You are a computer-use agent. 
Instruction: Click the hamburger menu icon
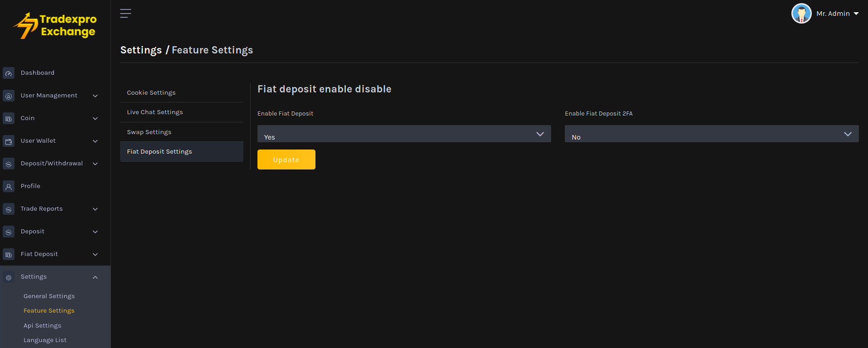pos(126,14)
